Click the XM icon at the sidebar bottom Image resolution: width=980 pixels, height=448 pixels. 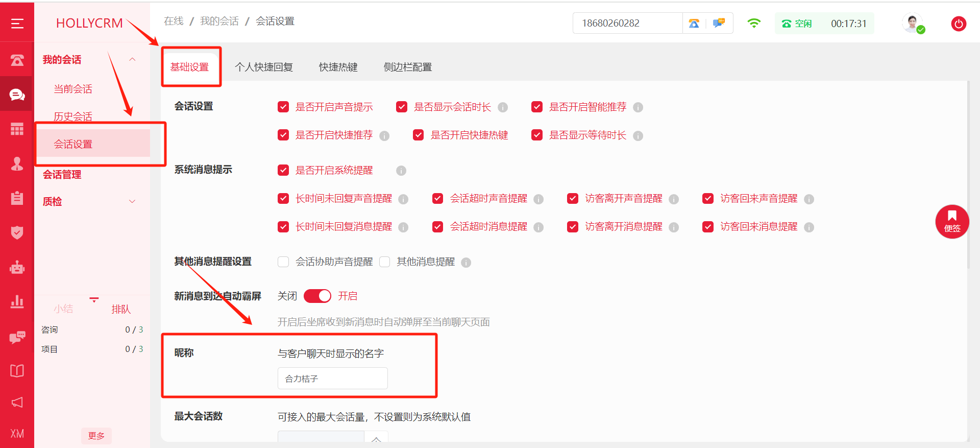[17, 434]
